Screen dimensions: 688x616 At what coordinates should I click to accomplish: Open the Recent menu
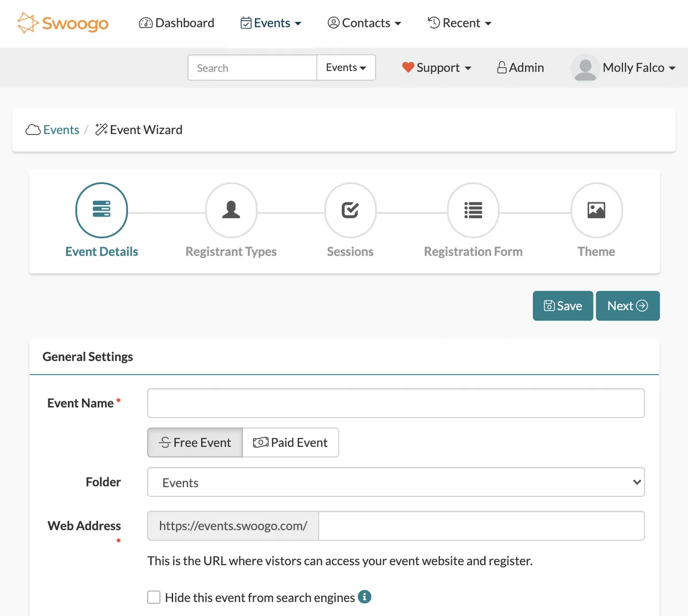tap(460, 23)
